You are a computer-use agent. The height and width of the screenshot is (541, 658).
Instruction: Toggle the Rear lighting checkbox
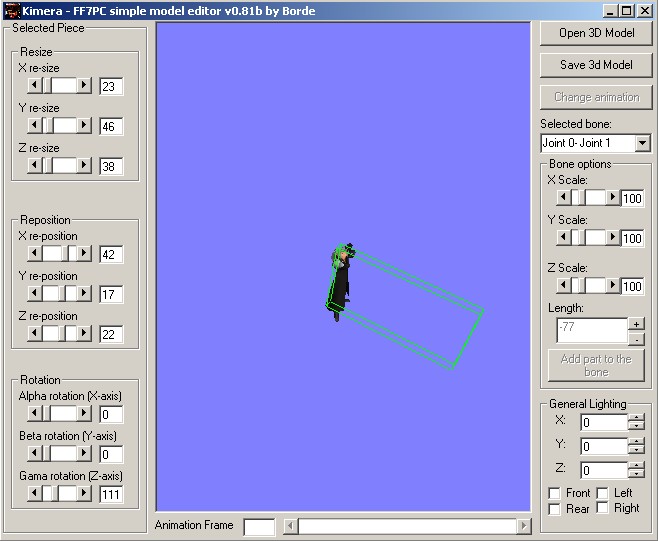555,509
